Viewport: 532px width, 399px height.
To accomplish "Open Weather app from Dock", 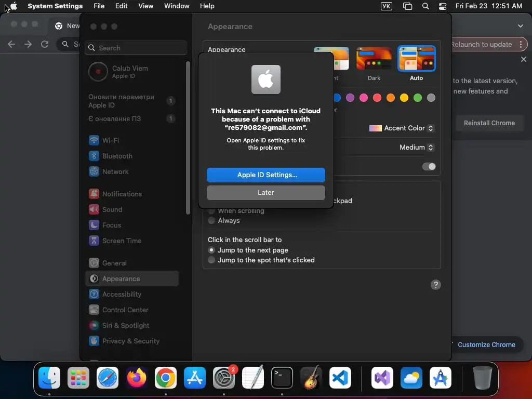I will [411, 378].
